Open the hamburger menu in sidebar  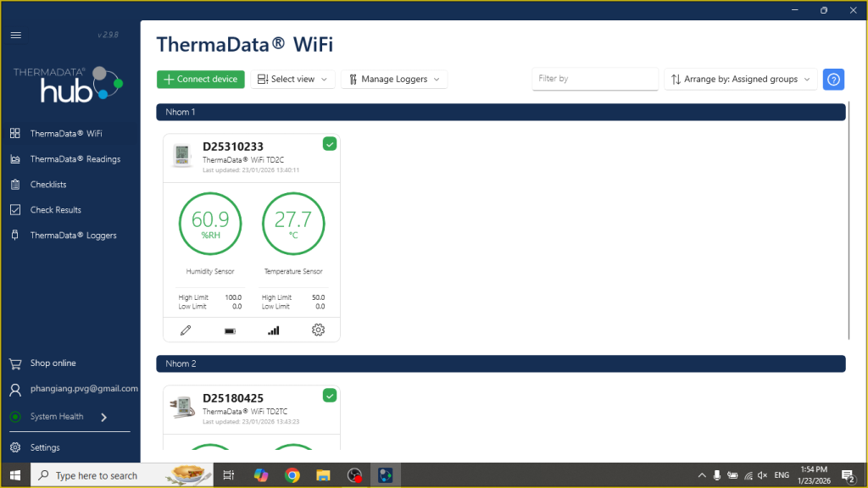tap(15, 36)
